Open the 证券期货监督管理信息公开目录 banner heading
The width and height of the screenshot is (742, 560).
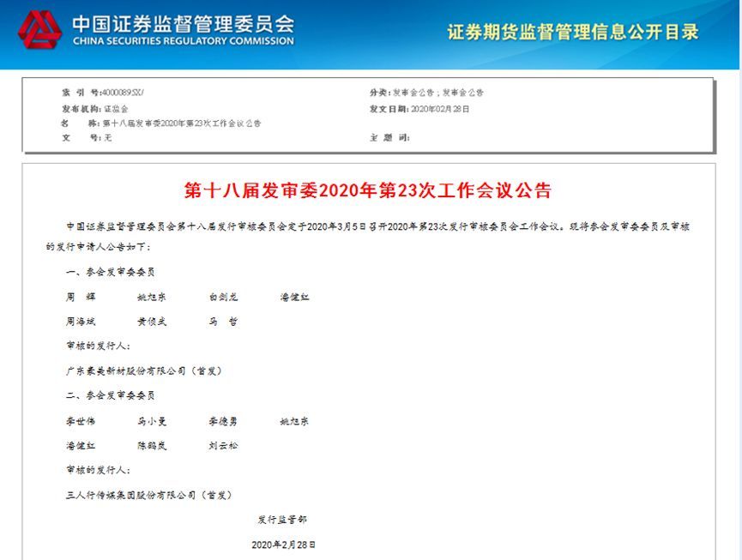573,33
